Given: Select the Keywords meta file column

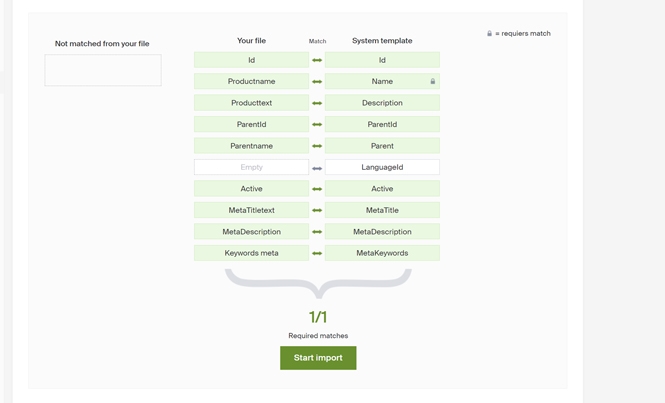Looking at the screenshot, I should 251,254.
